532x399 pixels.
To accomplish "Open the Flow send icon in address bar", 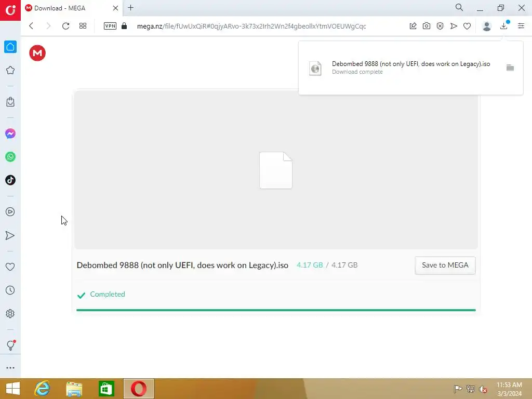I will pyautogui.click(x=454, y=26).
